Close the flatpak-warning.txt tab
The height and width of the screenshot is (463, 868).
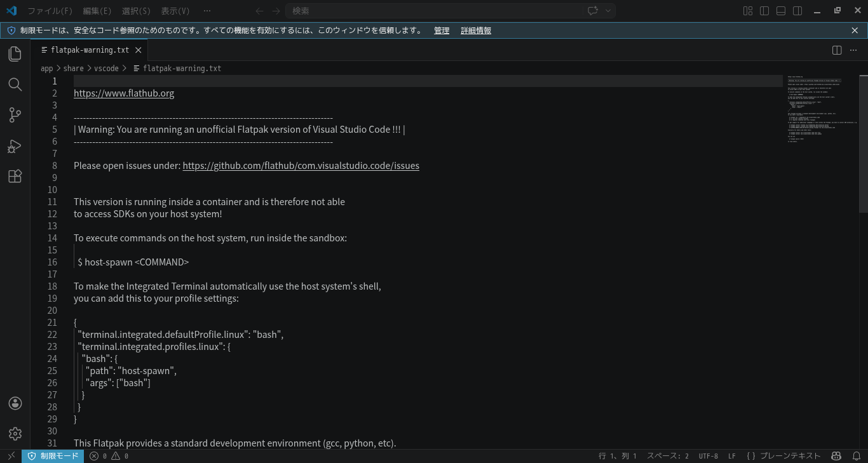coord(138,50)
